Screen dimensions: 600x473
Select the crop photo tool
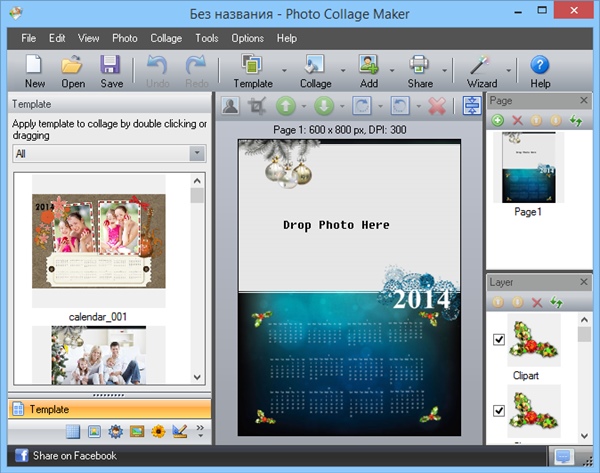[259, 106]
